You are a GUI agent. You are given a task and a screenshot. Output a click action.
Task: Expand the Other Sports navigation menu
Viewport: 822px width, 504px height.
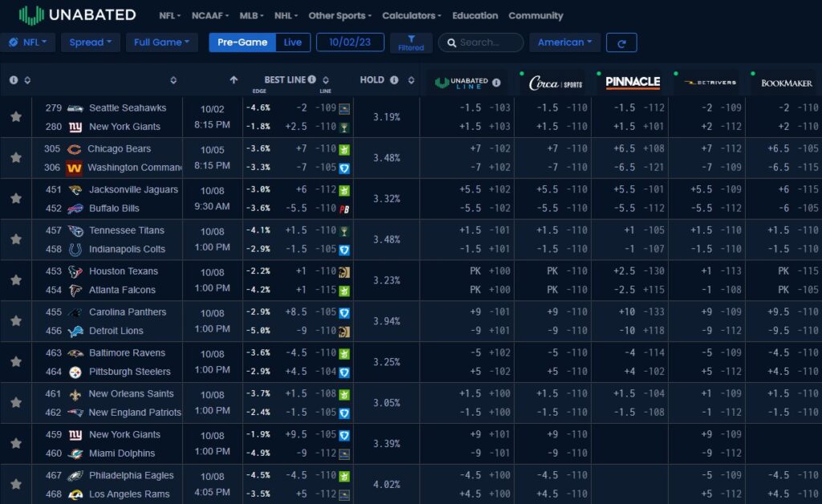[340, 16]
